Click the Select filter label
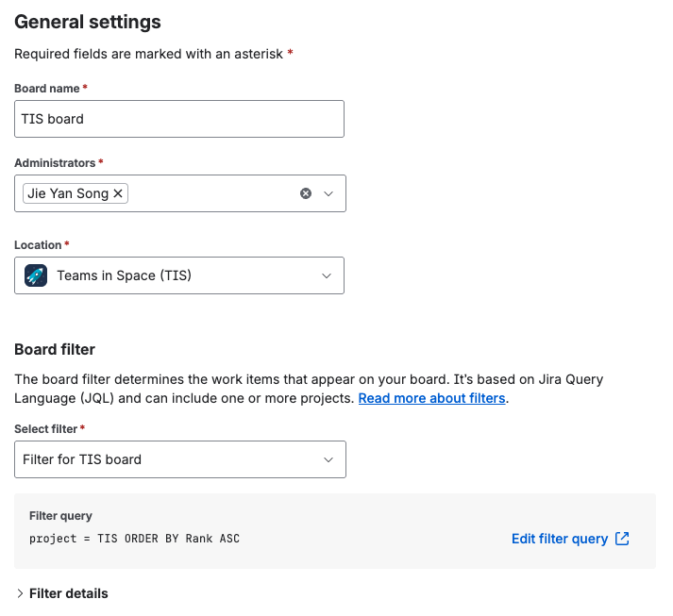This screenshot has height=616, width=673. 46,429
